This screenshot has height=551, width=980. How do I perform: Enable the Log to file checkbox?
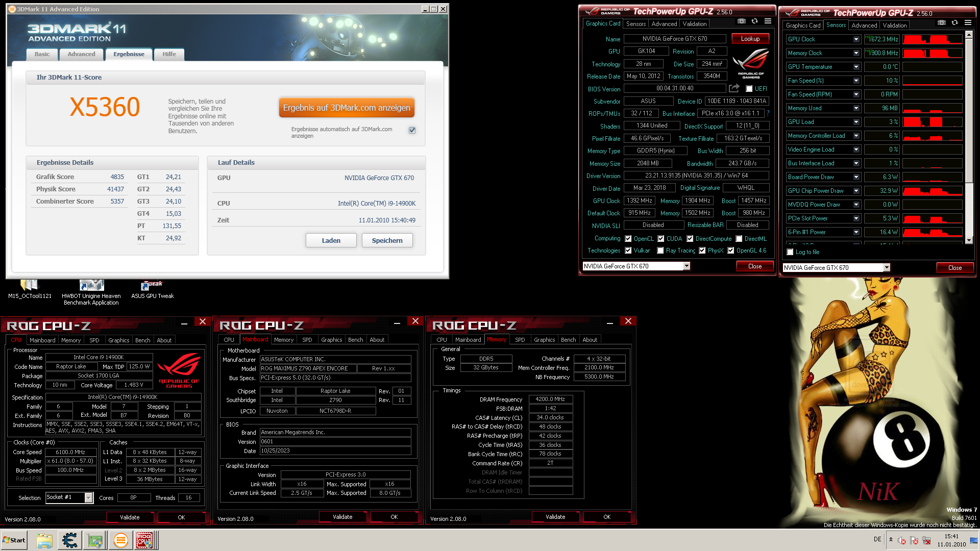tap(790, 252)
